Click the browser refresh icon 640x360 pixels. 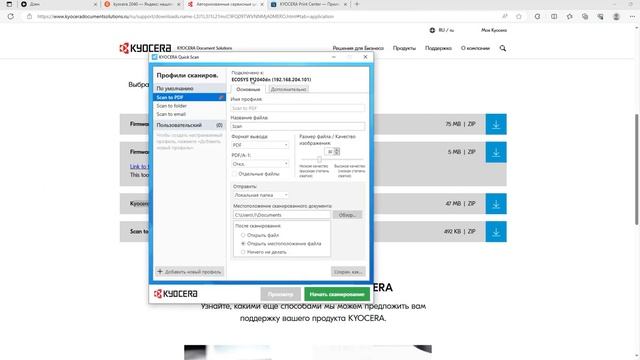[11, 16]
